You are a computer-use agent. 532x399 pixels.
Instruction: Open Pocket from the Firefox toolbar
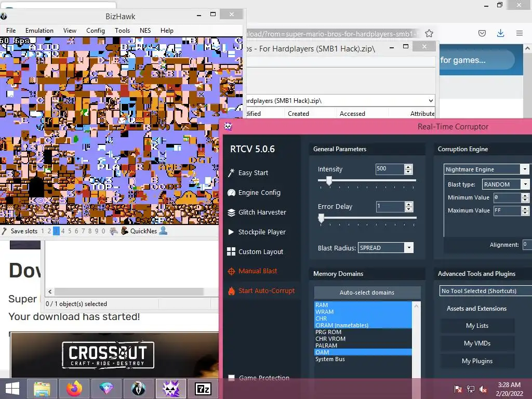click(482, 33)
